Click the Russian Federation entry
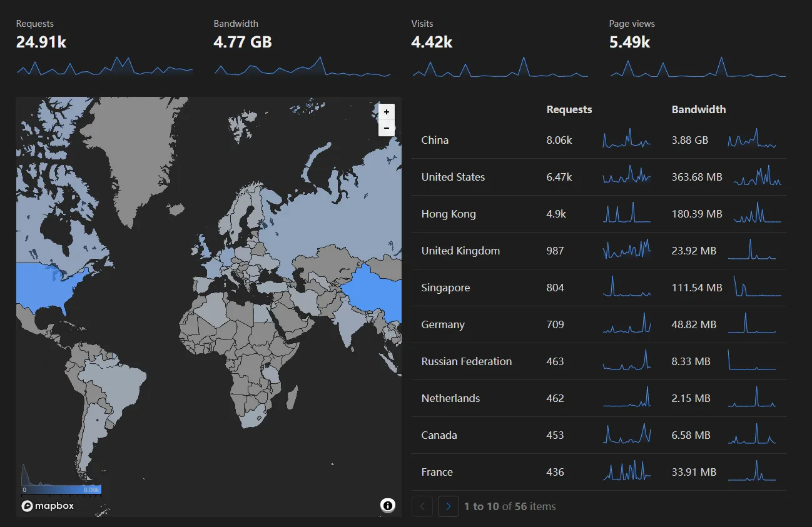812x527 pixels. [x=466, y=361]
